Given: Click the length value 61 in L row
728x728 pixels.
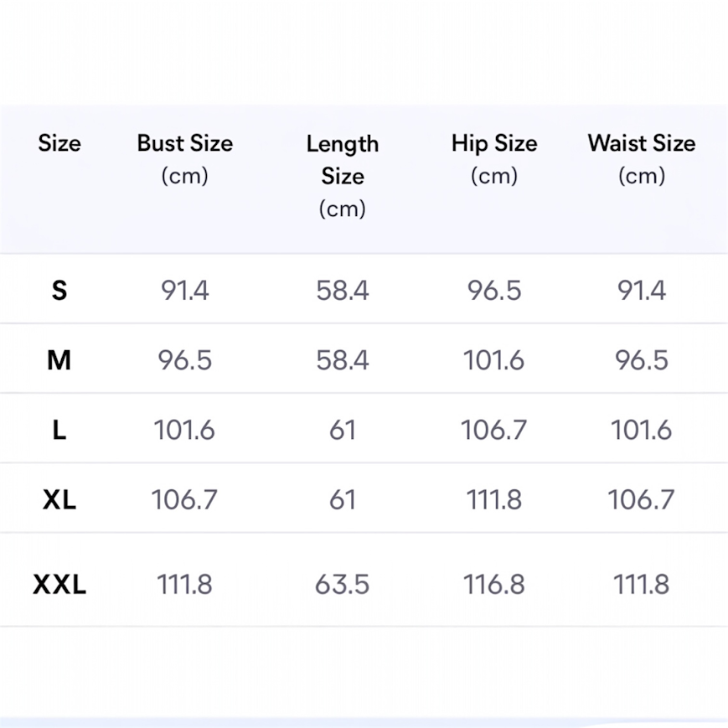Looking at the screenshot, I should (x=343, y=431).
